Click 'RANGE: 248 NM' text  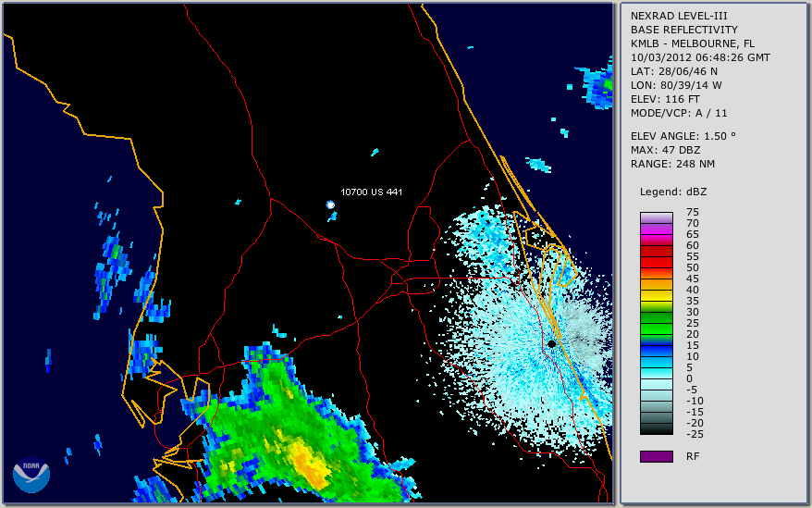coord(672,165)
